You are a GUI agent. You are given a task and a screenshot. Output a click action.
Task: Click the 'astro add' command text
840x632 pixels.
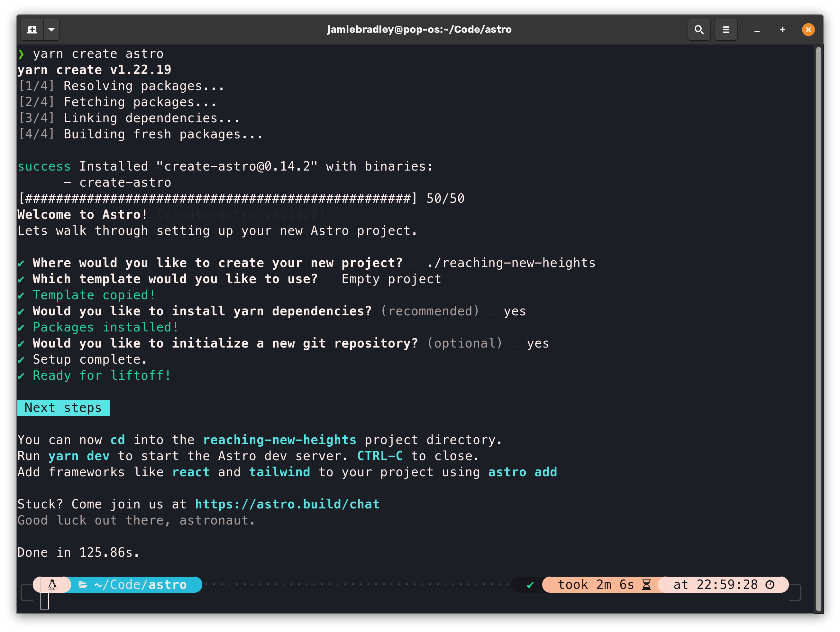(x=522, y=472)
